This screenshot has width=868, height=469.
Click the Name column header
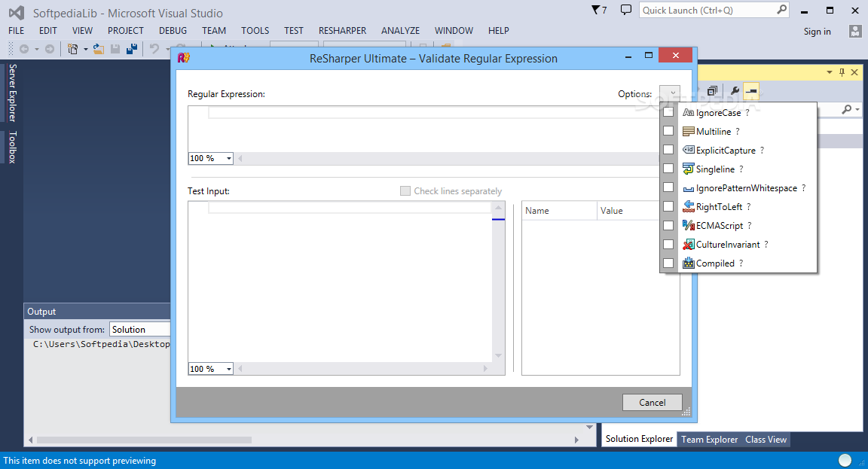[559, 211]
